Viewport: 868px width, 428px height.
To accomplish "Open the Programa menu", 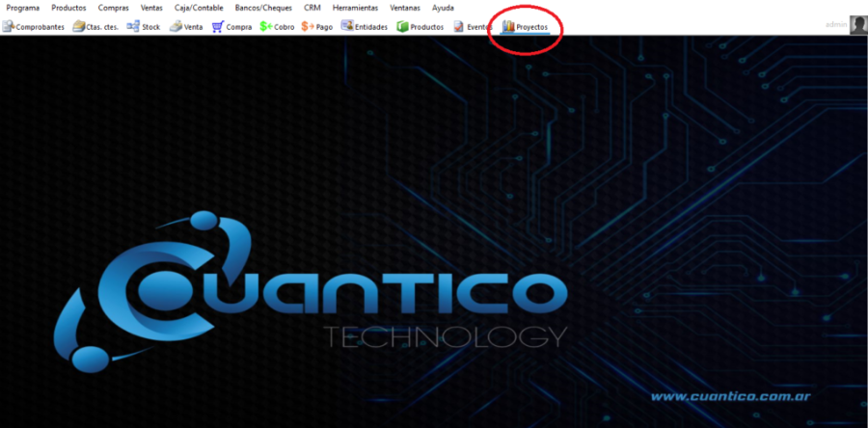I will [x=23, y=9].
